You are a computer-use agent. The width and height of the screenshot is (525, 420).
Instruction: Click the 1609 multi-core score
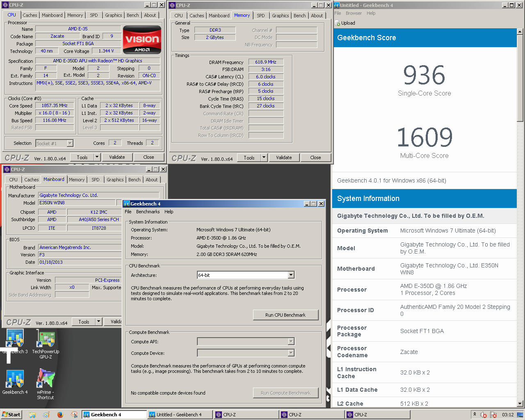click(x=424, y=137)
